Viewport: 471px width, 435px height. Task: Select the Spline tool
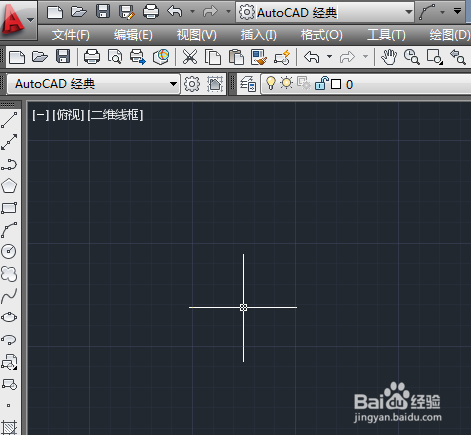9,296
